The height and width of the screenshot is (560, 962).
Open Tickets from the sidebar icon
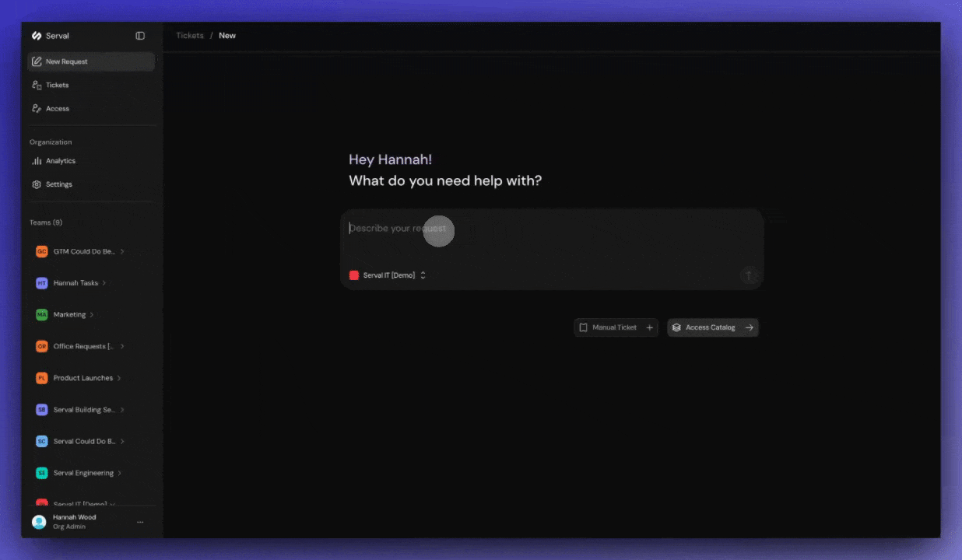pos(36,85)
